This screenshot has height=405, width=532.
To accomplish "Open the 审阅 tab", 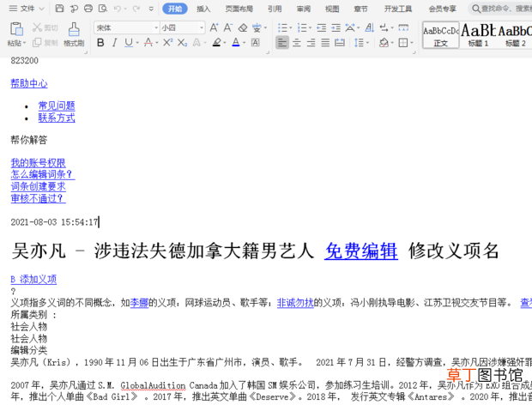I will pos(303,9).
